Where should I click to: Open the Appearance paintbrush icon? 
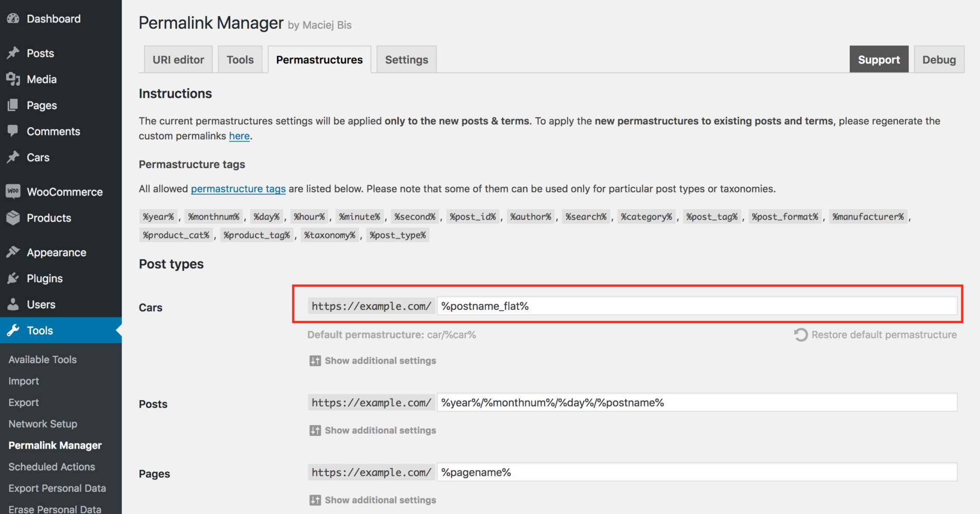pos(13,252)
